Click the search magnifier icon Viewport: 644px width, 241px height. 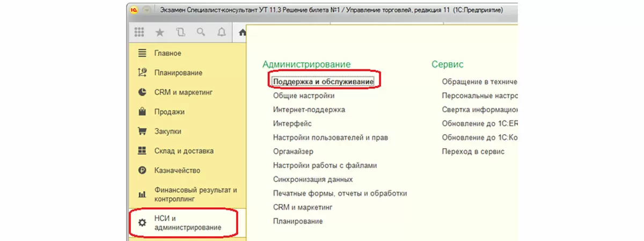(201, 32)
